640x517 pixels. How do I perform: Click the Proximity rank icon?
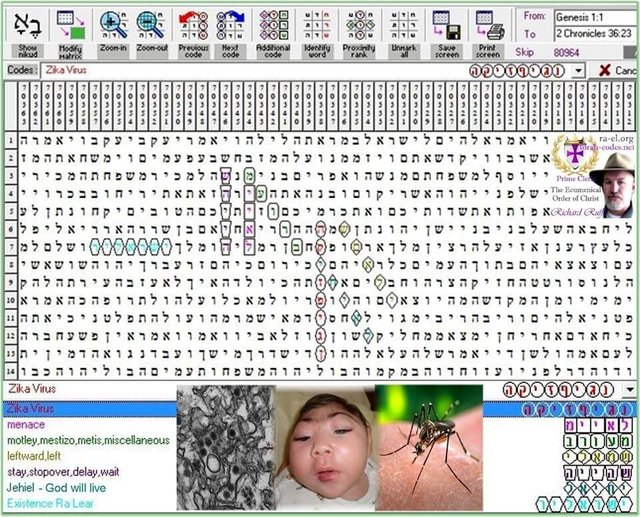[359, 25]
